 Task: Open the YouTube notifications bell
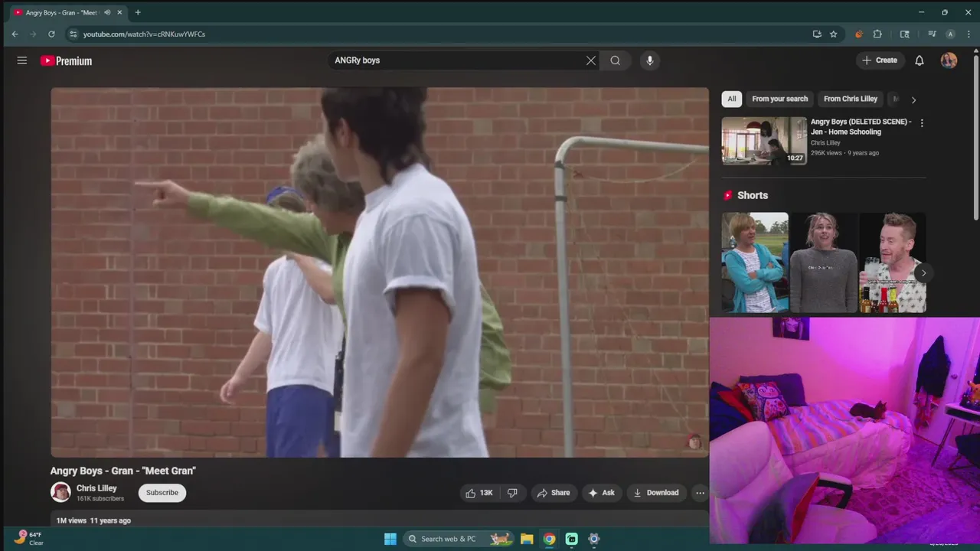920,60
